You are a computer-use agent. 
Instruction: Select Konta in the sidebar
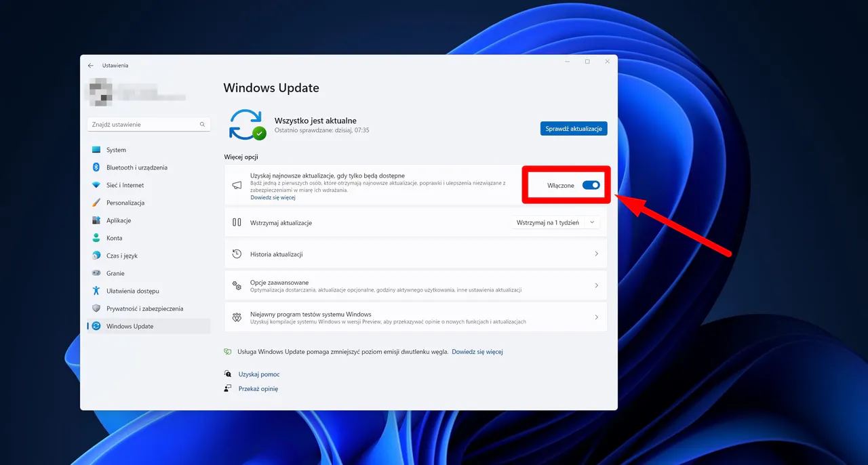pos(115,238)
